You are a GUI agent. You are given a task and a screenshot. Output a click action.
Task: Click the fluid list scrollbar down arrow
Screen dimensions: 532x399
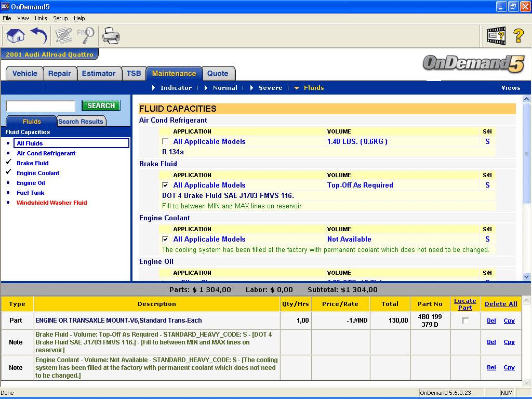tap(526, 276)
